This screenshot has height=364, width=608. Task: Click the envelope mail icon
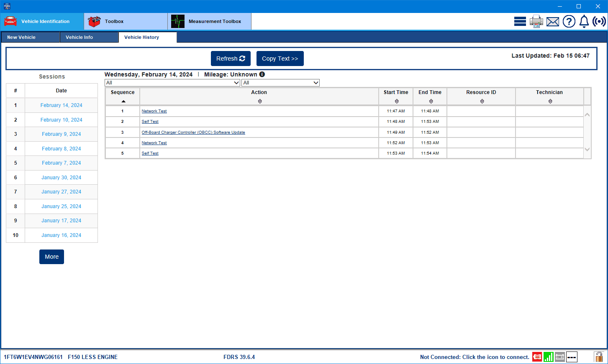pos(552,22)
